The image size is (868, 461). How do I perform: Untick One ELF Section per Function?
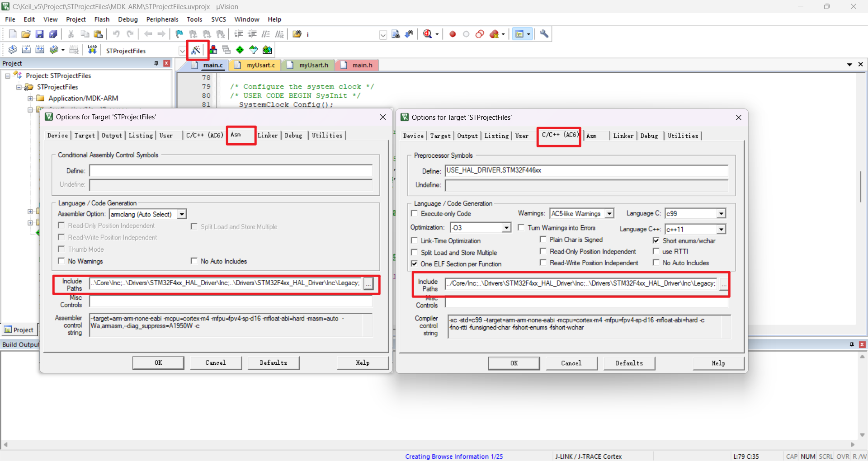414,263
